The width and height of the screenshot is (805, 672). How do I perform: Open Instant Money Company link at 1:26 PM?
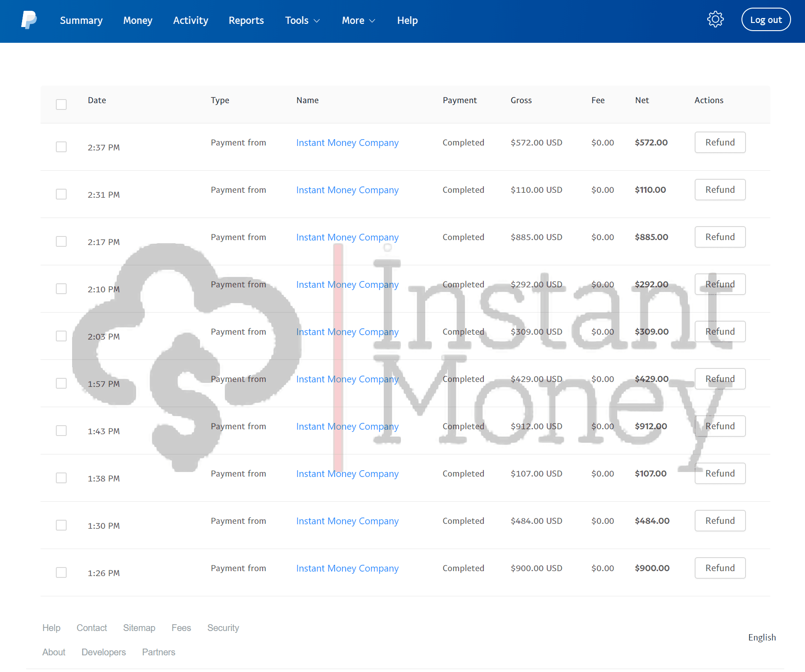click(x=347, y=568)
